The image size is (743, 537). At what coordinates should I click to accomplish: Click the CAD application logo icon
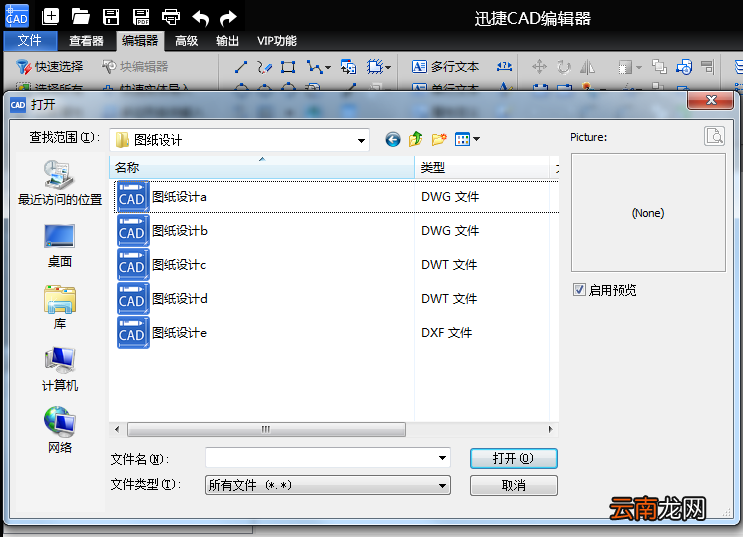17,16
